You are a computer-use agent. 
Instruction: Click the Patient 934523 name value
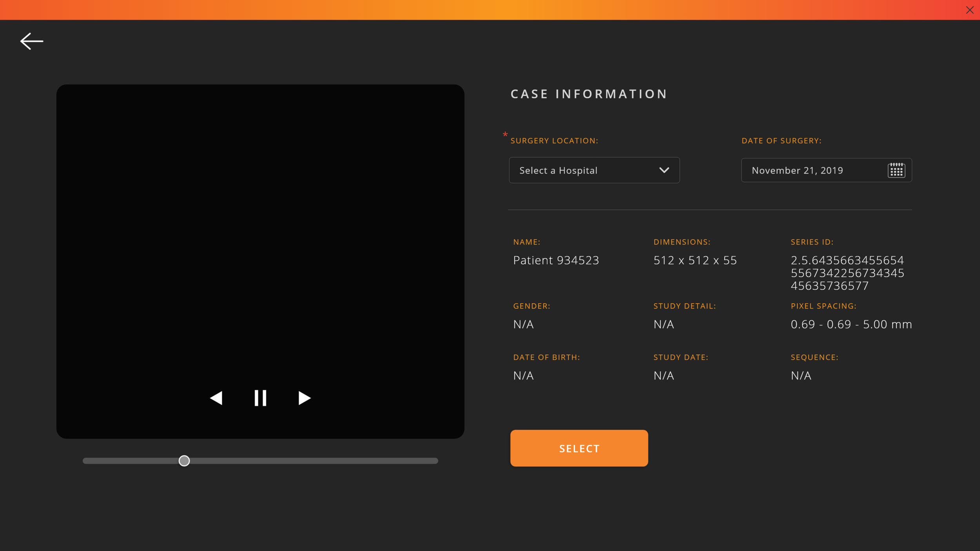(556, 260)
